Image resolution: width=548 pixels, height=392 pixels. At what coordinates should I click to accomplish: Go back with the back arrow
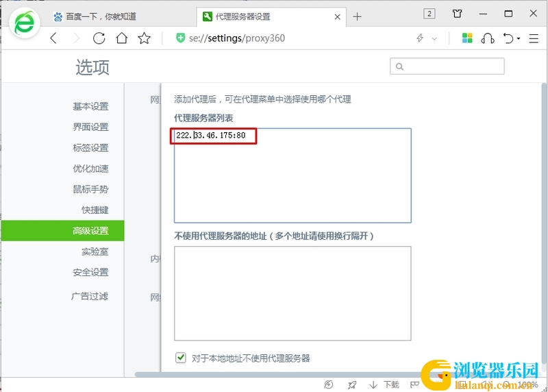click(x=53, y=38)
